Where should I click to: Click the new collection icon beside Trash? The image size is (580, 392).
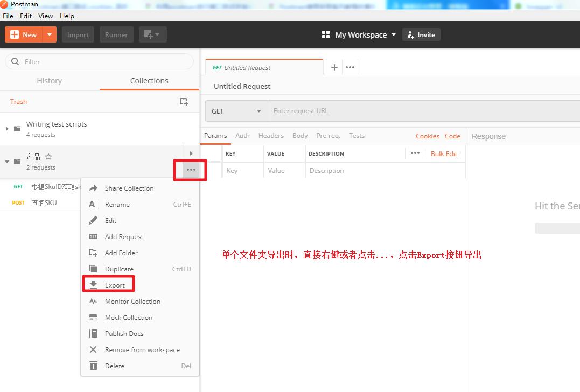click(184, 102)
